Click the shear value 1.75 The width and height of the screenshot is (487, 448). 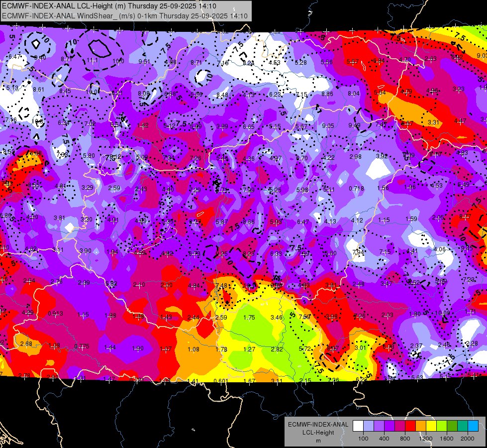coord(249,318)
